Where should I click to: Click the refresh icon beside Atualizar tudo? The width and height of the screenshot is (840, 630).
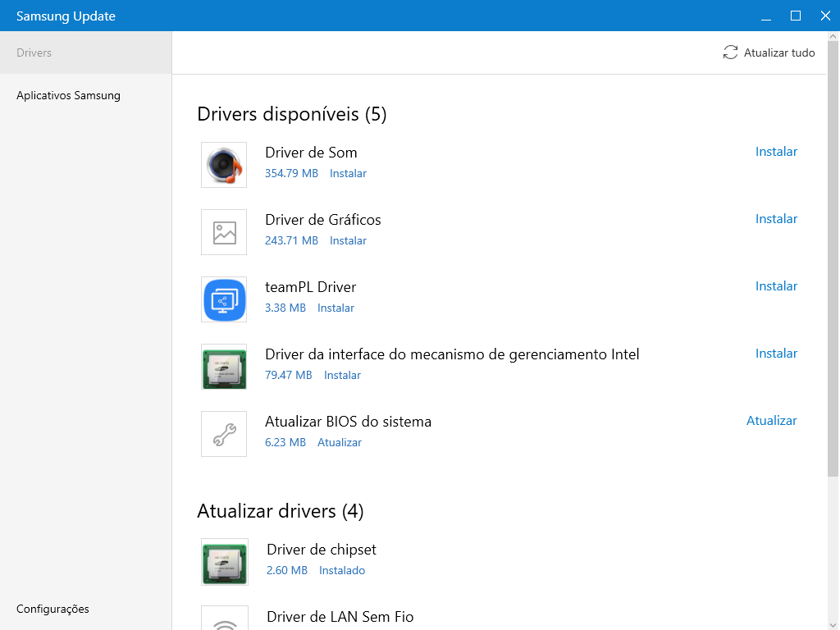coord(730,52)
